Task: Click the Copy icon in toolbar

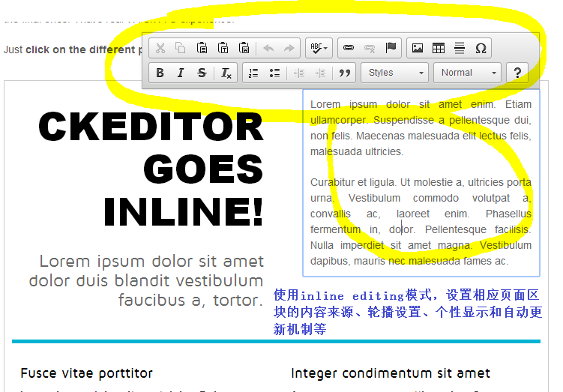Action: [x=181, y=48]
